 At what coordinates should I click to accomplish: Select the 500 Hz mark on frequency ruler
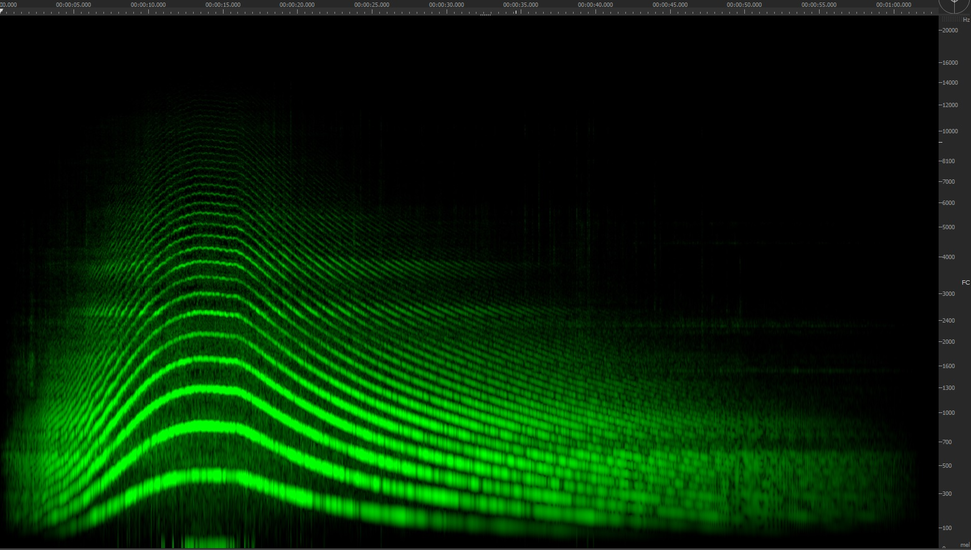pos(949,466)
